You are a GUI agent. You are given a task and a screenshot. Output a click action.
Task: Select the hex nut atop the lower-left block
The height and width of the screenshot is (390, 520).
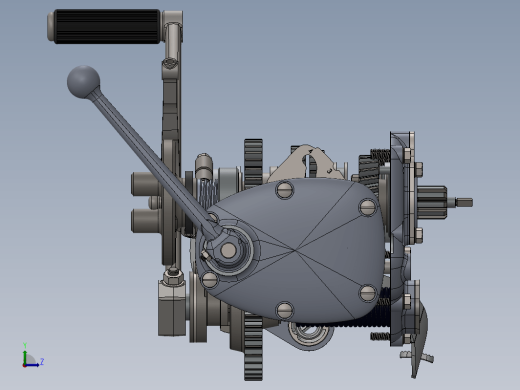click(x=172, y=277)
